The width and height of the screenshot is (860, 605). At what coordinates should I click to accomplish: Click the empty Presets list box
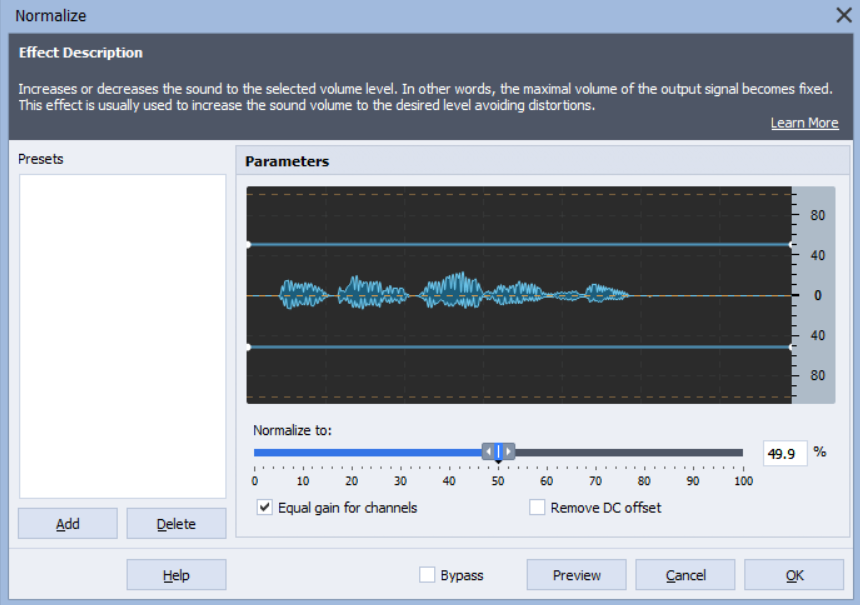122,336
